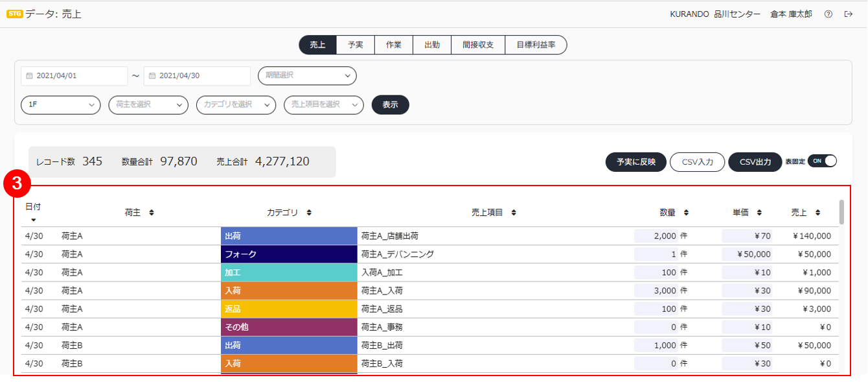Turn off the 表固定 toggle
This screenshot has width=868, height=382.
(x=822, y=161)
